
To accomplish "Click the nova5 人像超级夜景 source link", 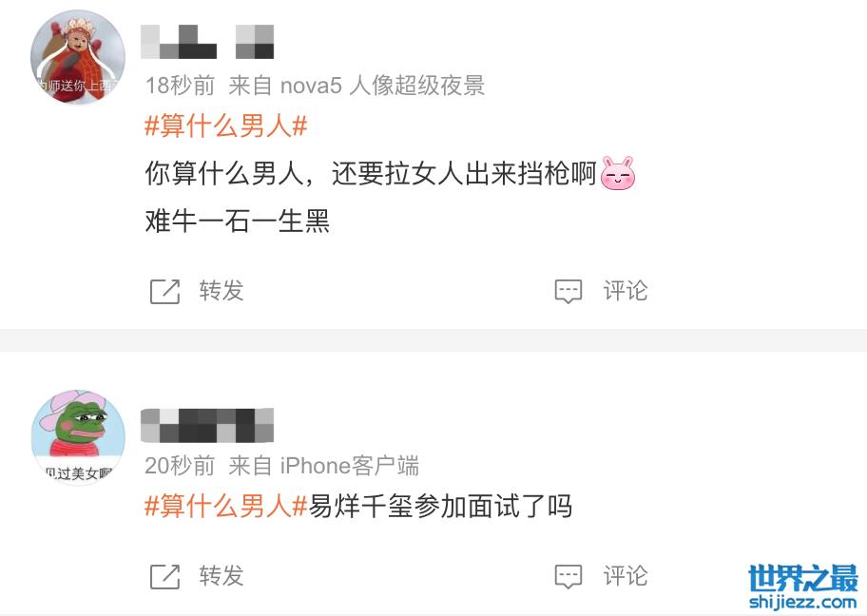I will coord(382,86).
